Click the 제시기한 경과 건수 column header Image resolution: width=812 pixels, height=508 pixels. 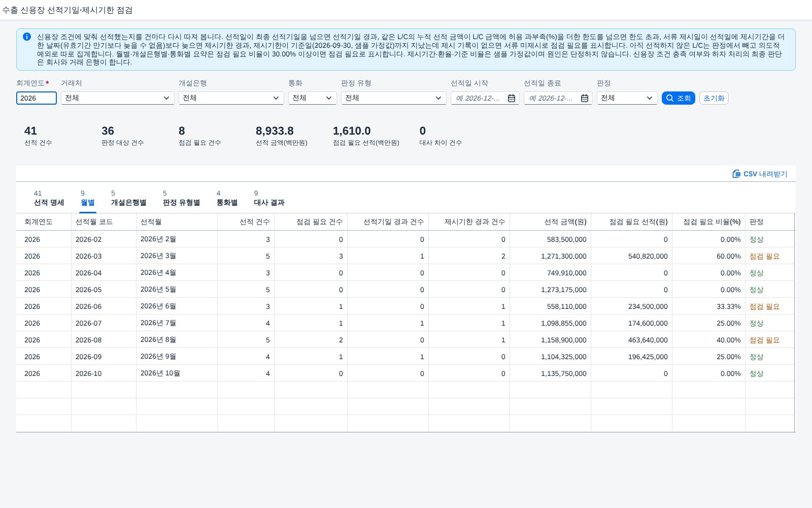pyautogui.click(x=469, y=222)
